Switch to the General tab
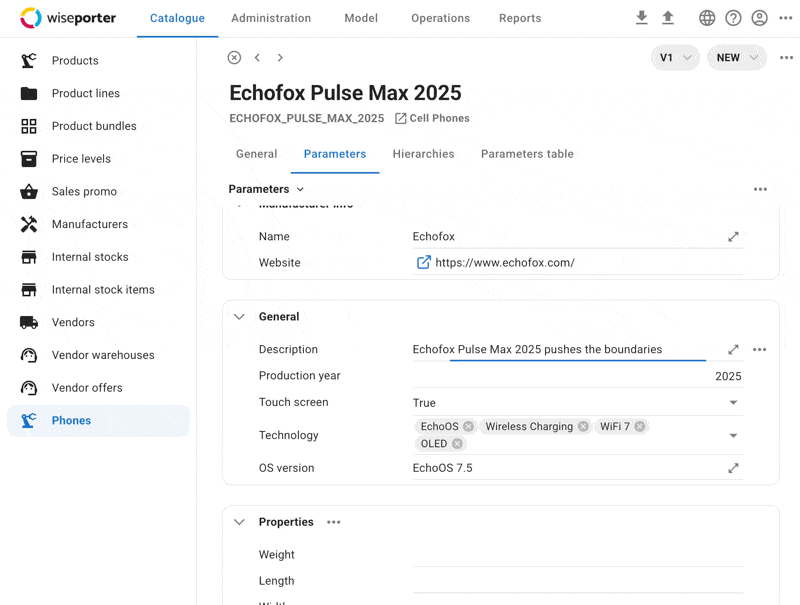The width and height of the screenshot is (800, 605). (x=257, y=154)
